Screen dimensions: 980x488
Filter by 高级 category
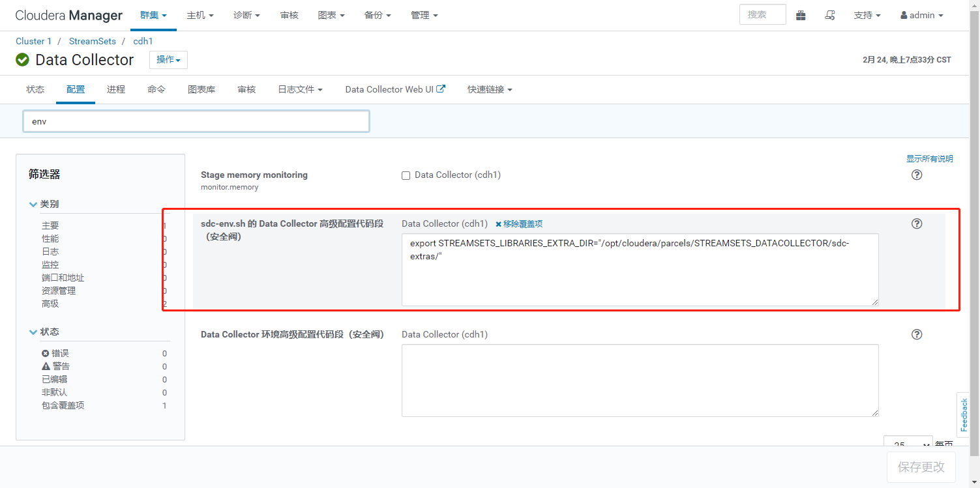50,304
